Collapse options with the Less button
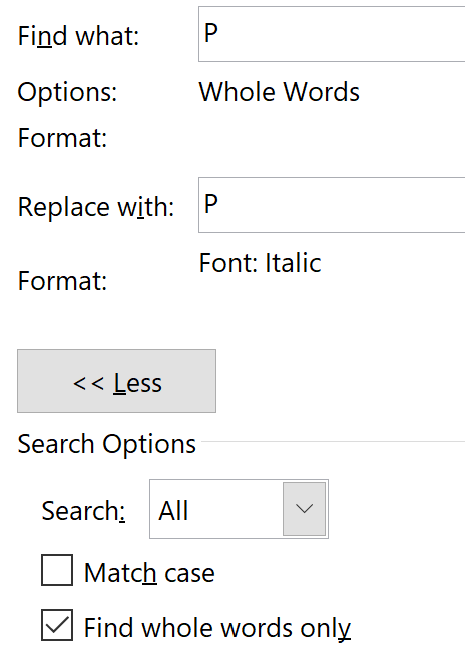The height and width of the screenshot is (660, 465). 117,381
